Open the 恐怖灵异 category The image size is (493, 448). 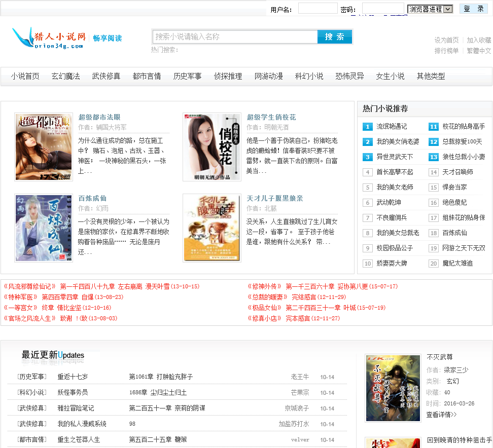pos(349,76)
